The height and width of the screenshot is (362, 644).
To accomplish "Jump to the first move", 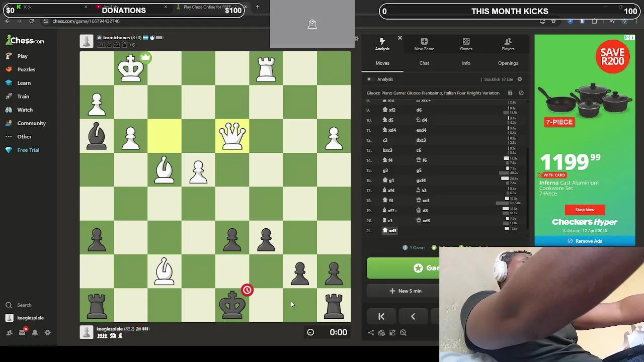I will tap(381, 316).
